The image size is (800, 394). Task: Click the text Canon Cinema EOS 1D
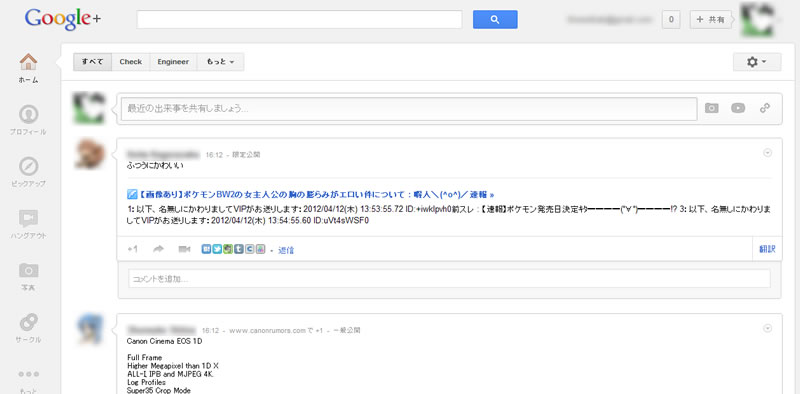pyautogui.click(x=164, y=341)
